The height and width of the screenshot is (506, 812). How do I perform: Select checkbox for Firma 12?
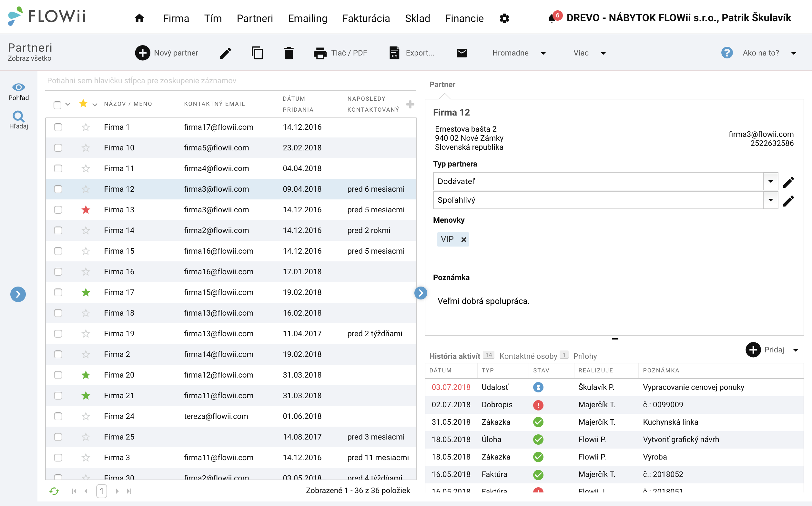tap(58, 189)
